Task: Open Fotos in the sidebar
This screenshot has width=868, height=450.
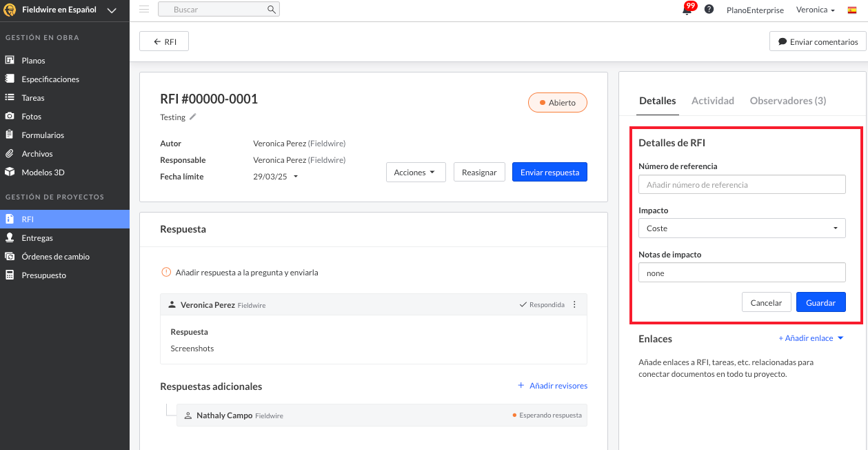Action: tap(32, 117)
